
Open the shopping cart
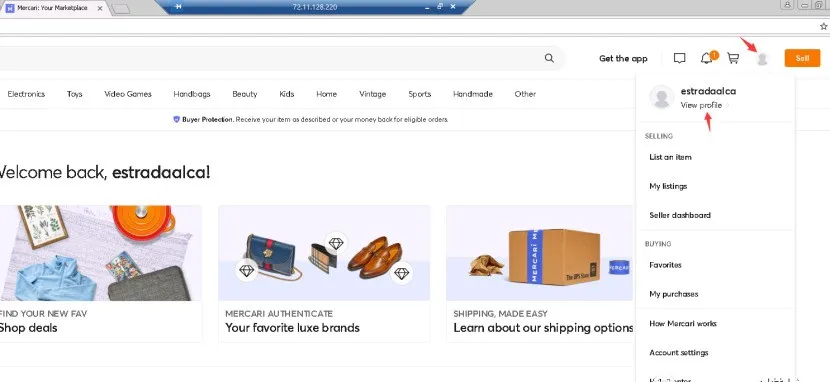tap(733, 58)
